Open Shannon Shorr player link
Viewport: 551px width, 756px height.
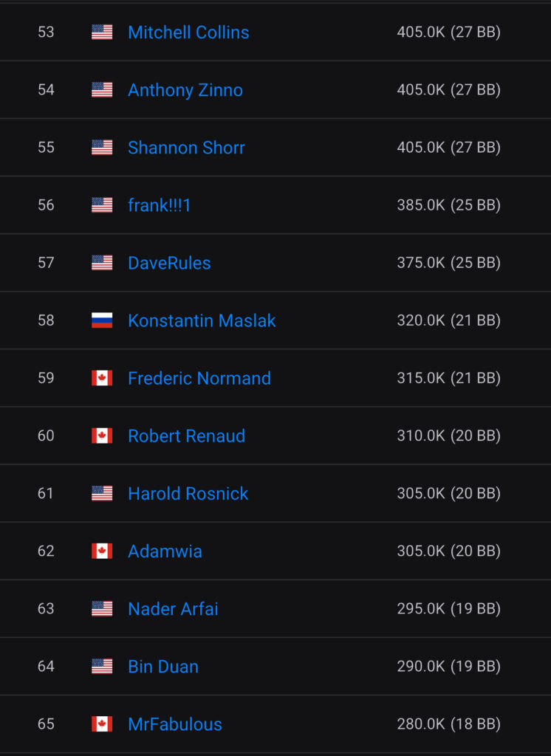[186, 148]
